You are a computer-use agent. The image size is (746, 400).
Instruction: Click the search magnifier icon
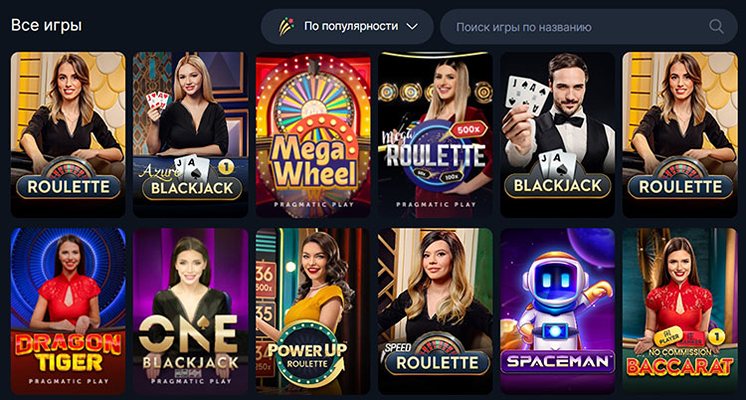(716, 27)
